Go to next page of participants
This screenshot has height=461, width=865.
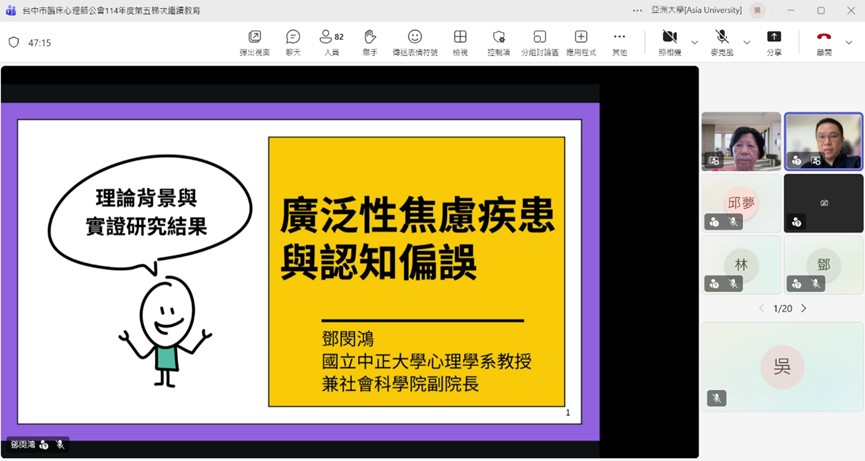coord(803,309)
